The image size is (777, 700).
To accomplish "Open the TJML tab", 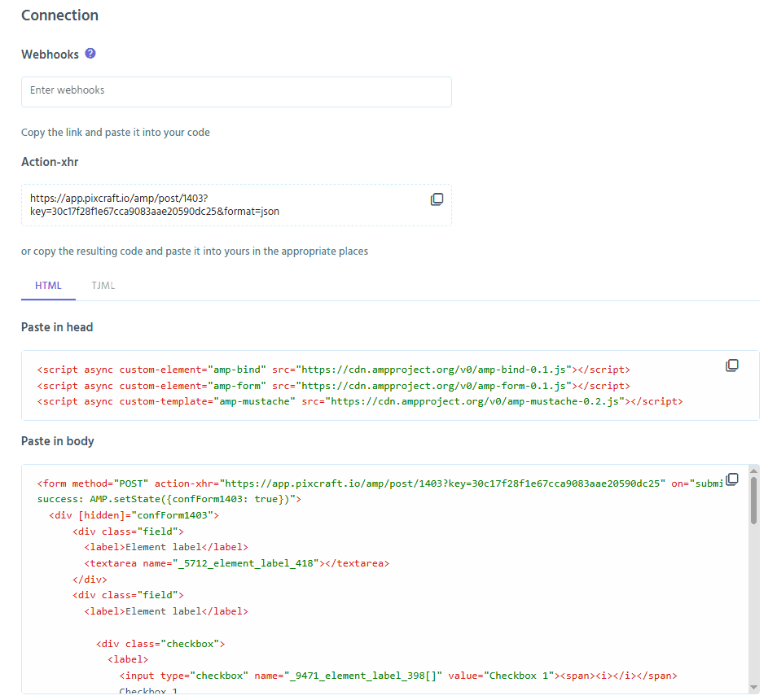I will pos(103,286).
